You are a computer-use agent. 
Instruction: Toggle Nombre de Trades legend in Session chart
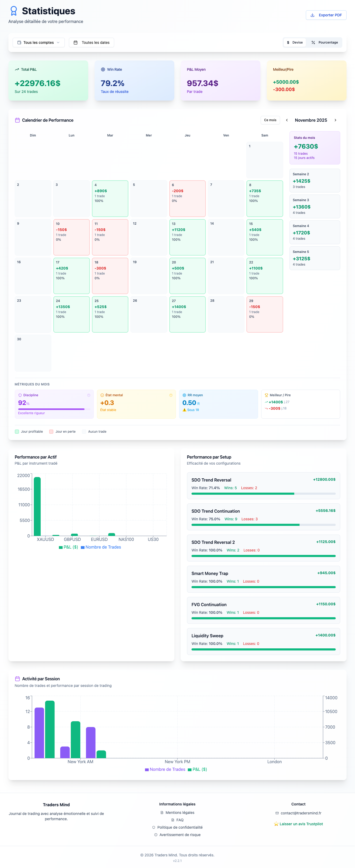click(165, 769)
